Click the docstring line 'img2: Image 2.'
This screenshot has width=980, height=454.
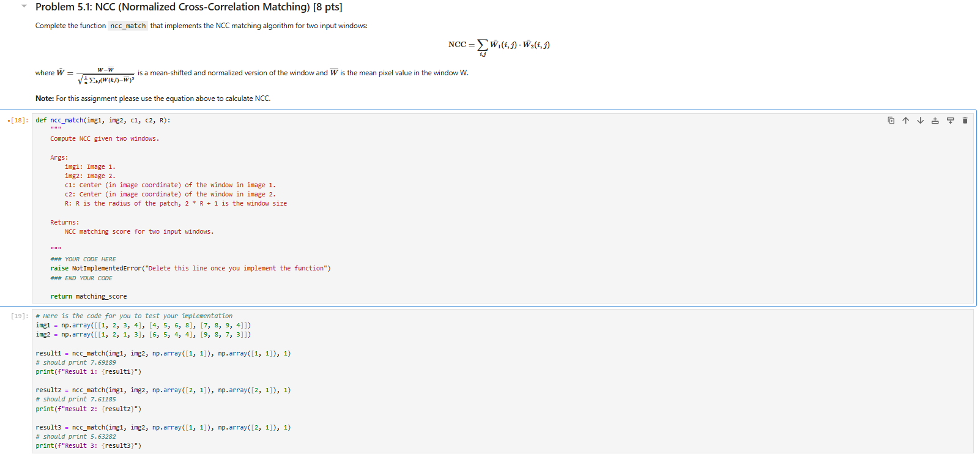[90, 176]
